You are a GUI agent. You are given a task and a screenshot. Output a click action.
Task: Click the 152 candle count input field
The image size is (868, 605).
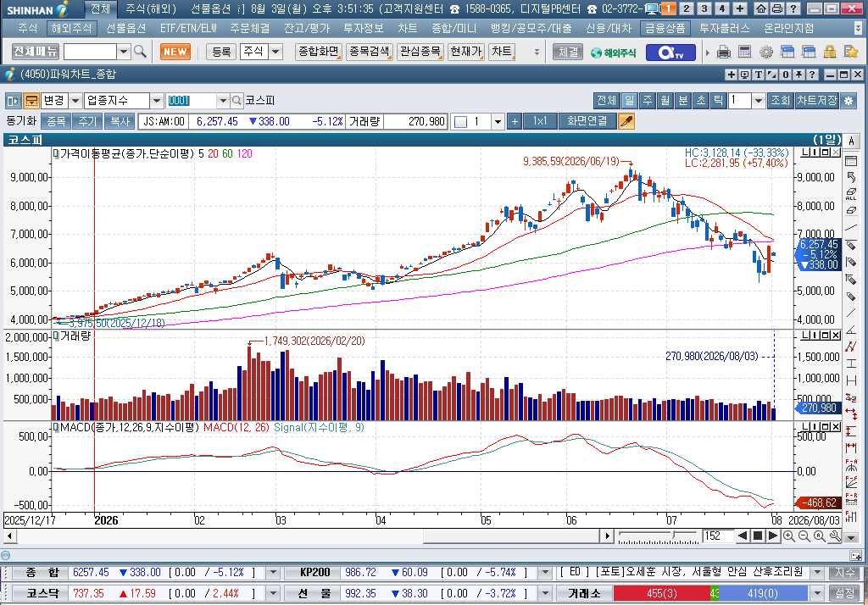pos(719,536)
